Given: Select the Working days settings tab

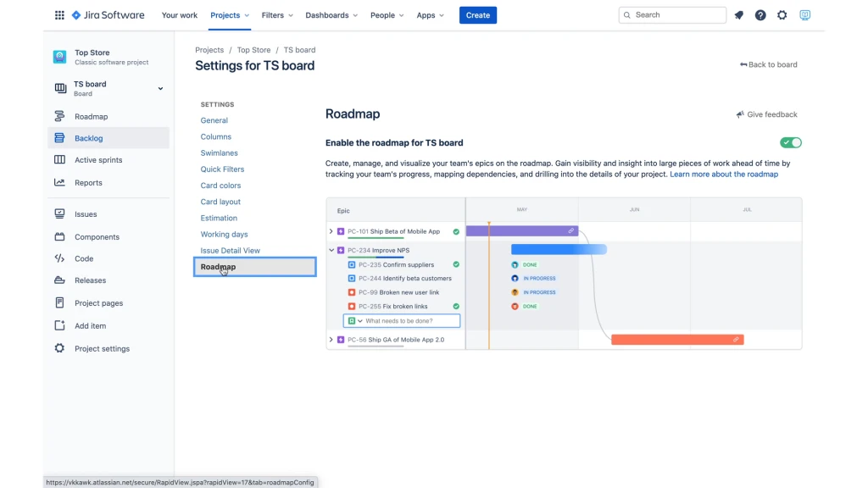Looking at the screenshot, I should [x=224, y=235].
